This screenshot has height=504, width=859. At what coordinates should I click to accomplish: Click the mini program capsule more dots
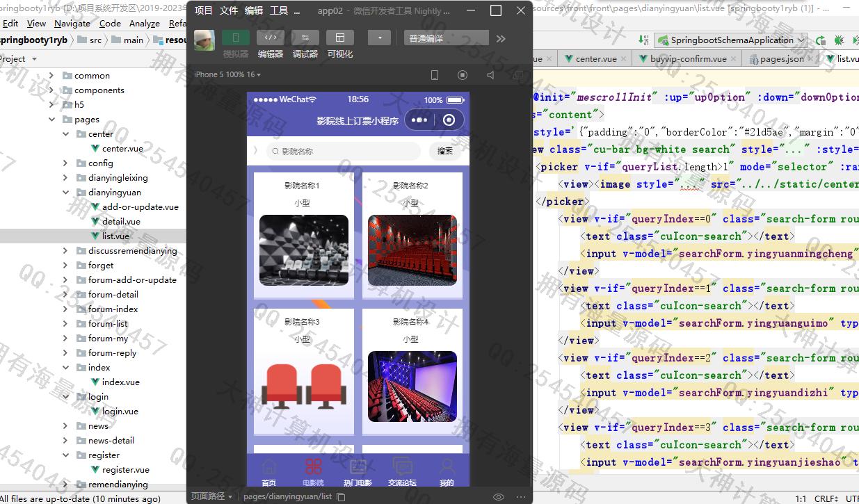coord(419,120)
